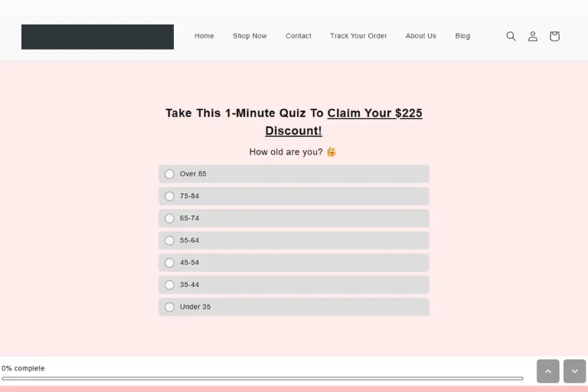Click the 'Claim Your $225 Discount!' underlined text

click(375, 113)
